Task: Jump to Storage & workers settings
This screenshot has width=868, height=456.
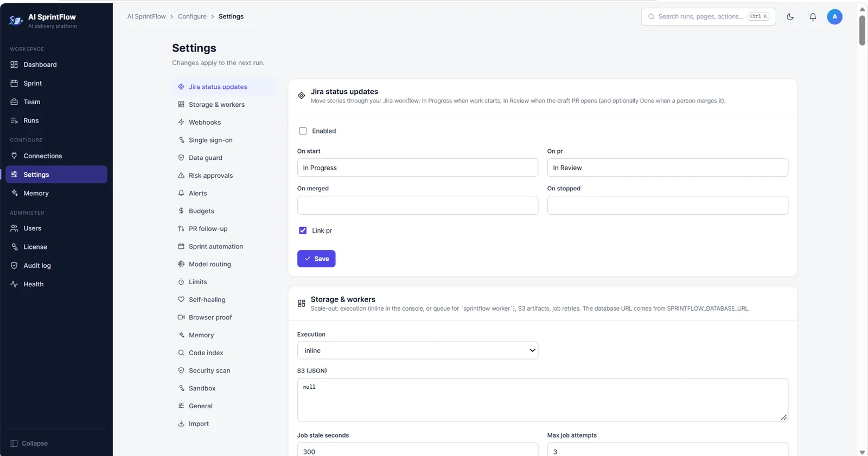Action: pos(225,105)
